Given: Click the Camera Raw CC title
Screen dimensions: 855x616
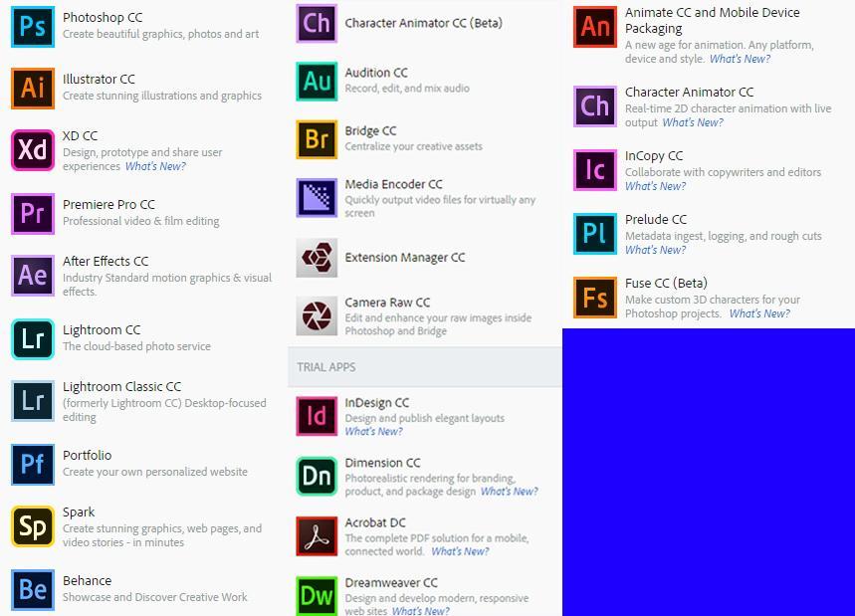Looking at the screenshot, I should tap(388, 302).
